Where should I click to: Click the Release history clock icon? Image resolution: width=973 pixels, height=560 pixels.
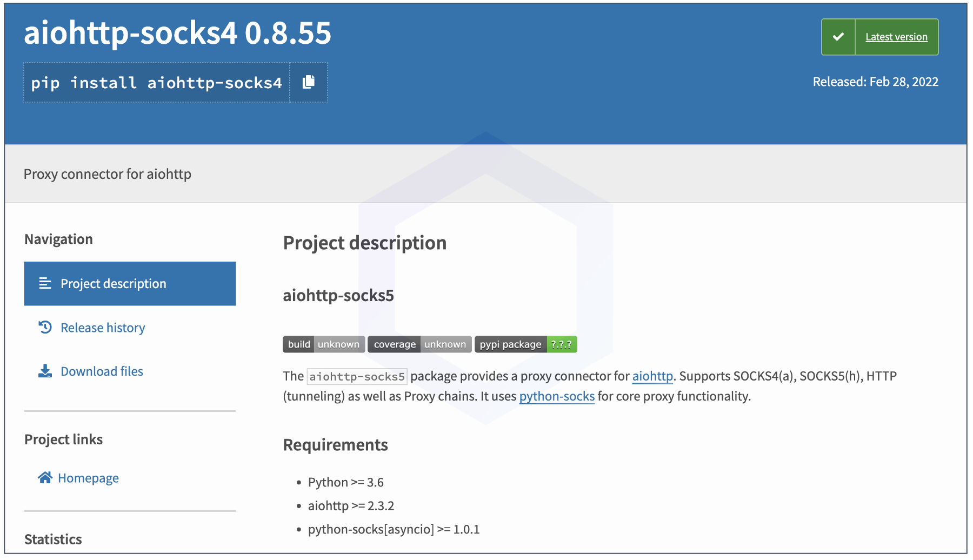click(45, 328)
